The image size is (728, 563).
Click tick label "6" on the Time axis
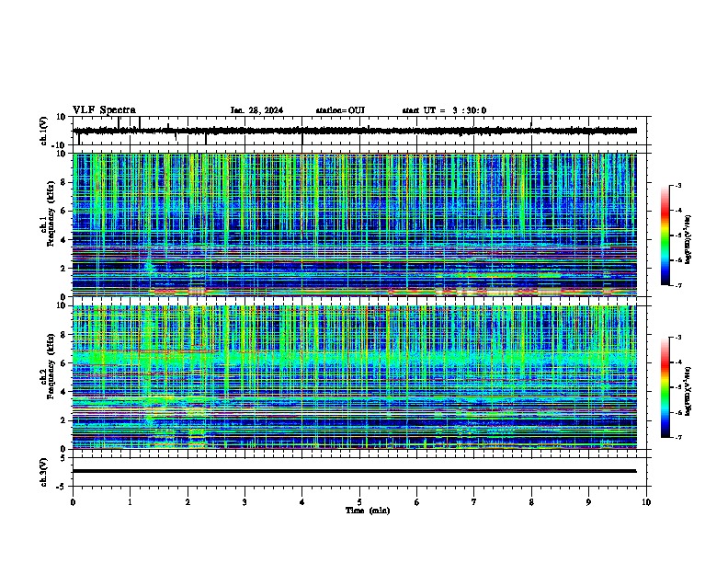pyautogui.click(x=417, y=502)
